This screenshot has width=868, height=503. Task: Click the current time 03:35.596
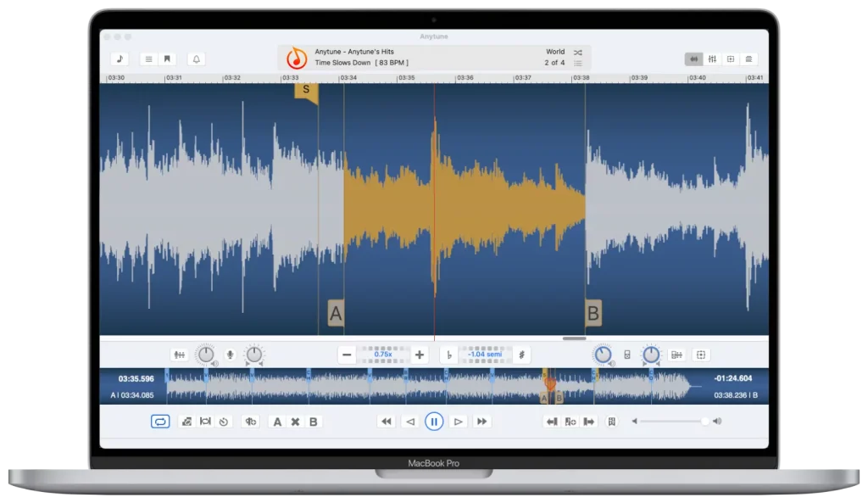136,379
